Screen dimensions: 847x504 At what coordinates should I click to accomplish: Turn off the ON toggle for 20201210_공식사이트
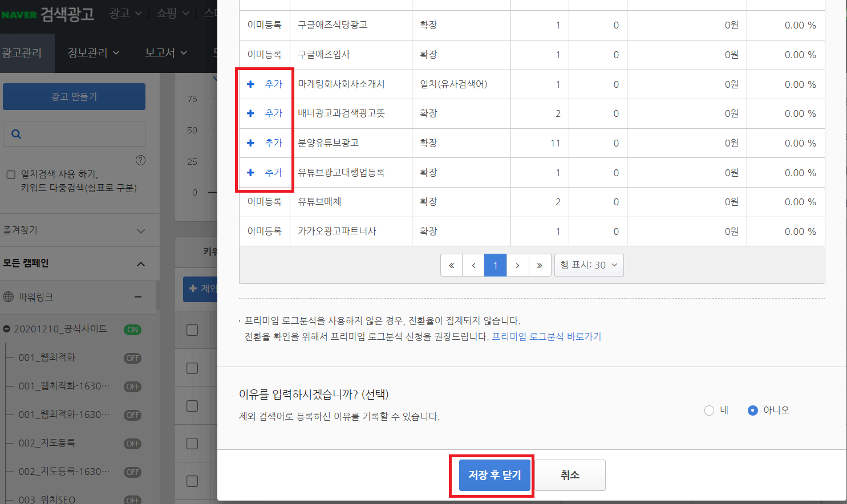tap(132, 329)
